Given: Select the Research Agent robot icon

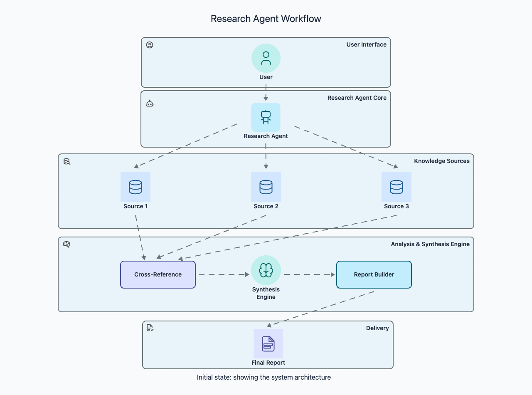Looking at the screenshot, I should pos(266,117).
